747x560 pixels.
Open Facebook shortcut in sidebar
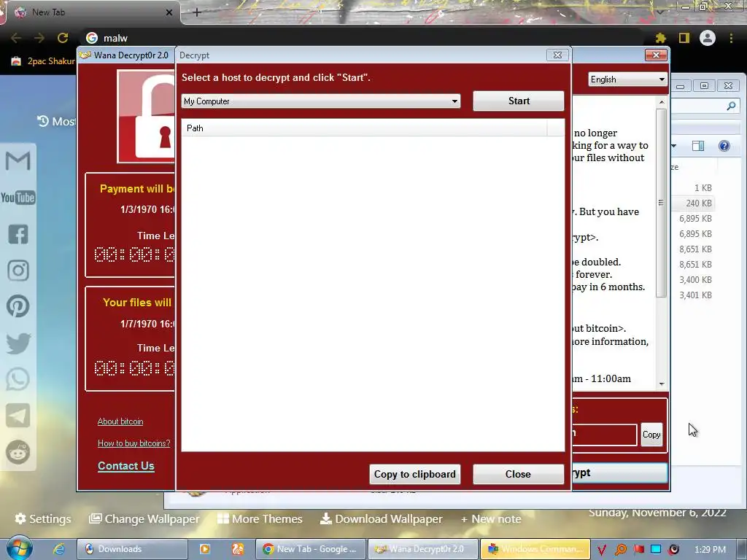[x=18, y=234]
